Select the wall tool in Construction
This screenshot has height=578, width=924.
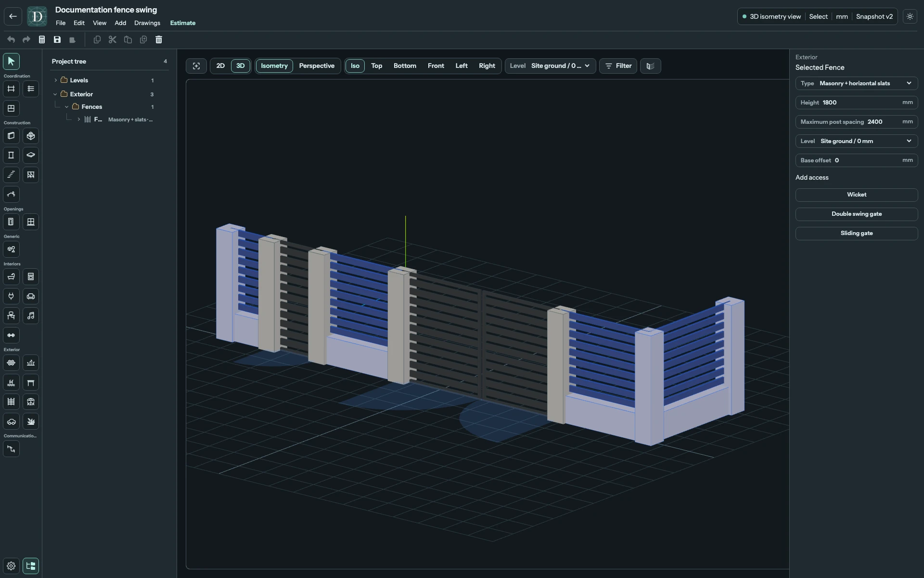11,136
